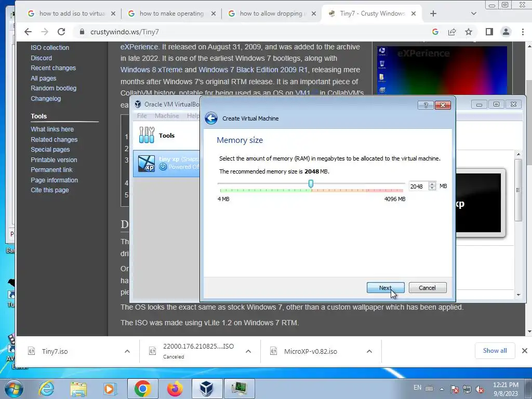Open the Tiny7.iso download options chevron
Image resolution: width=532 pixels, height=399 pixels.
click(127, 352)
